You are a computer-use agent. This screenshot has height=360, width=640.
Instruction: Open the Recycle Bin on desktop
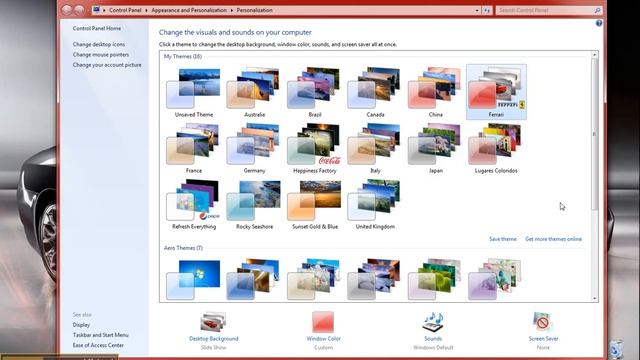pyautogui.click(x=617, y=349)
